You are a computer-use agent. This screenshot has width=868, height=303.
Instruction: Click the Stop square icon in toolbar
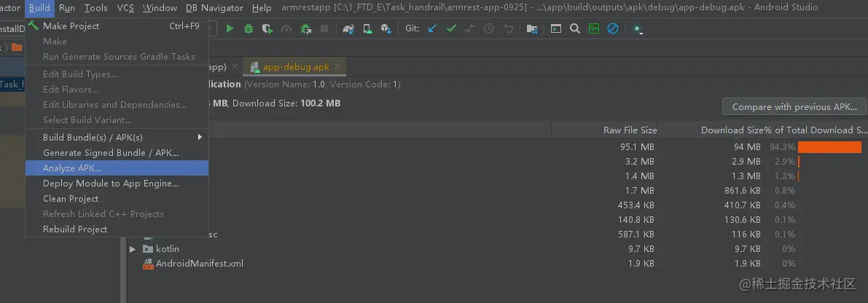click(324, 28)
